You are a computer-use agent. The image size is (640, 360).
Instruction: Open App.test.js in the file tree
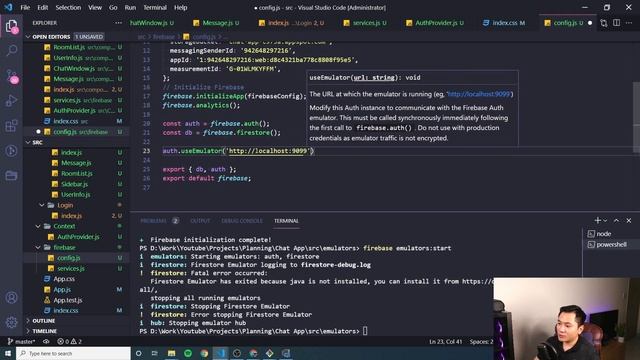click(x=68, y=300)
